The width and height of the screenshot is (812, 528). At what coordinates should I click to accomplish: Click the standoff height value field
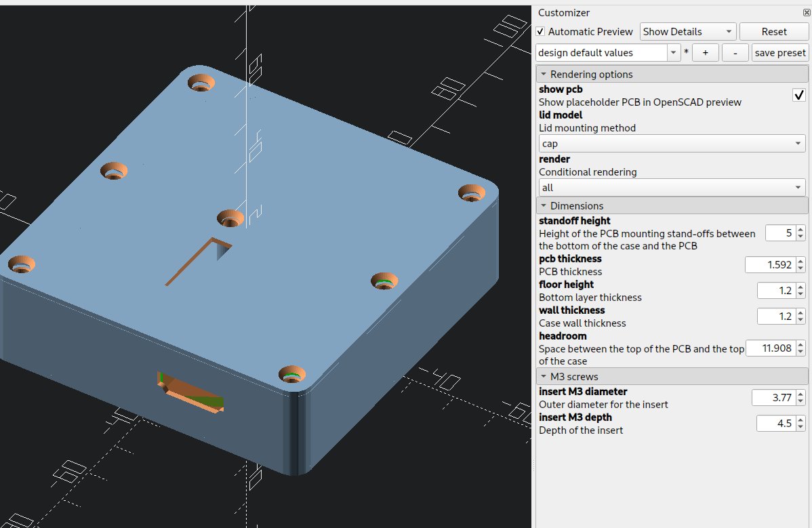(x=780, y=233)
